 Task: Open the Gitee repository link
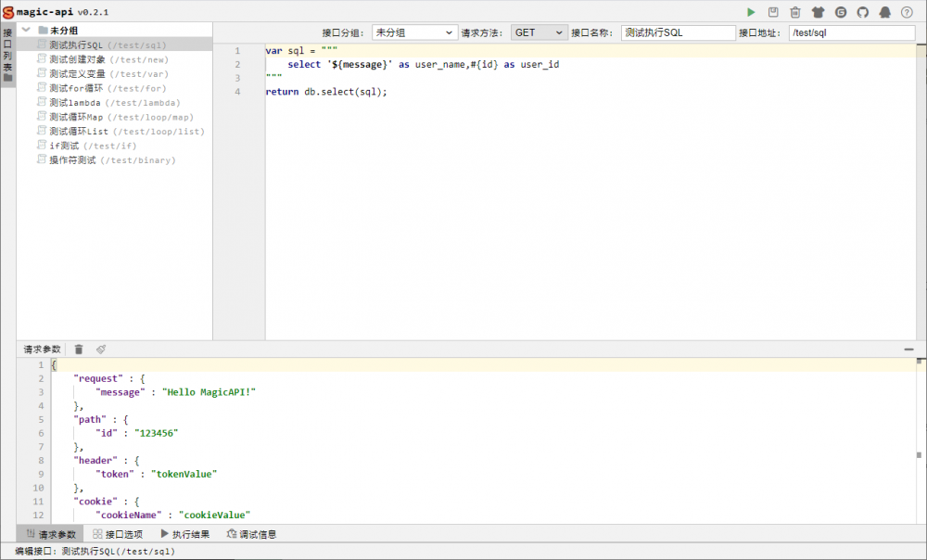click(x=841, y=11)
